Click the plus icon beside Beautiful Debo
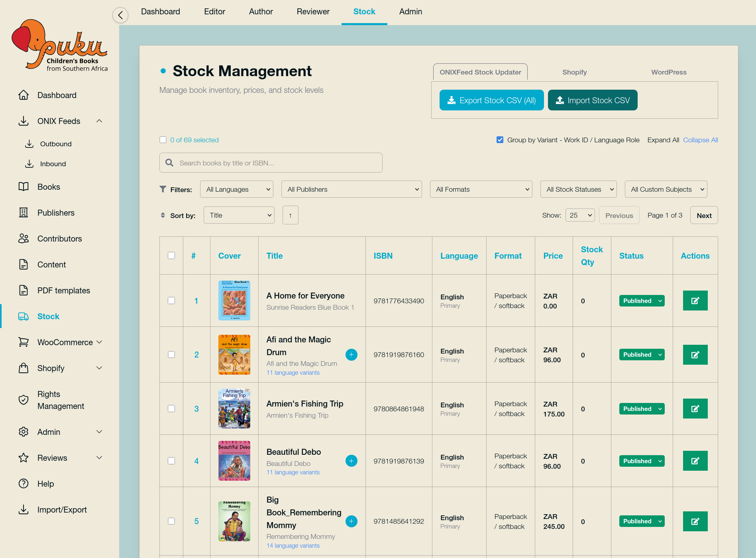The width and height of the screenshot is (756, 558). pos(351,461)
